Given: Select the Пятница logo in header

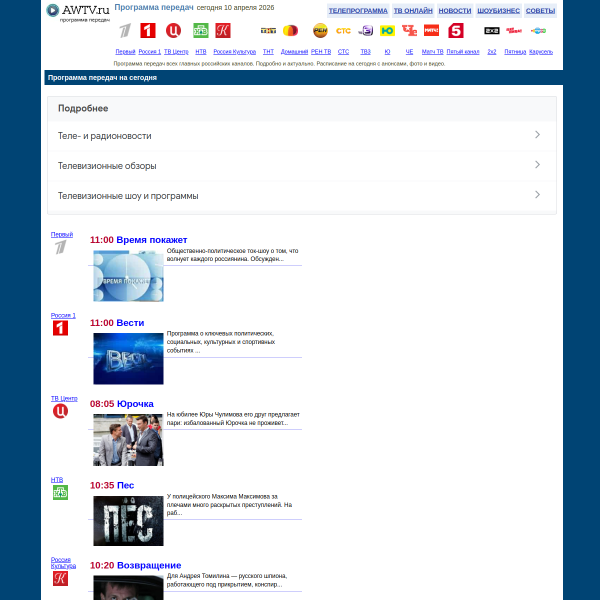Looking at the screenshot, I should (x=514, y=31).
